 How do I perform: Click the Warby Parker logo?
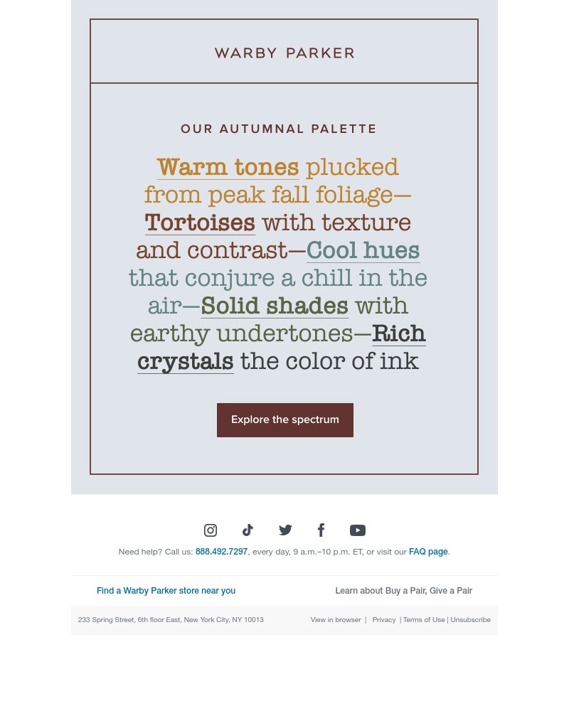pos(284,53)
